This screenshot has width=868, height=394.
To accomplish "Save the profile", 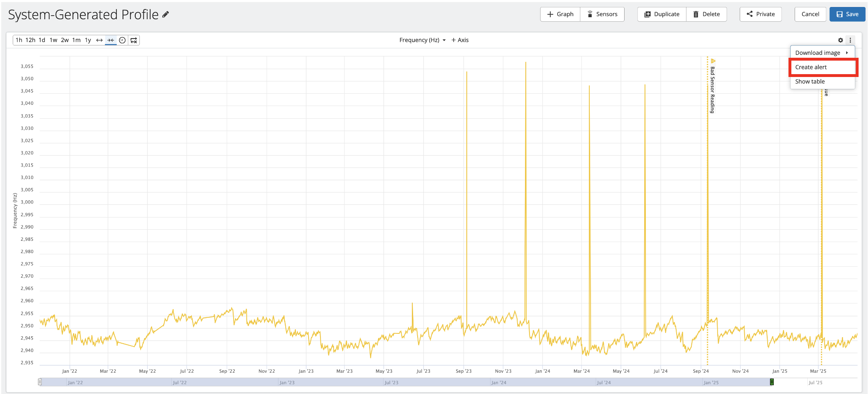I will tap(848, 14).
